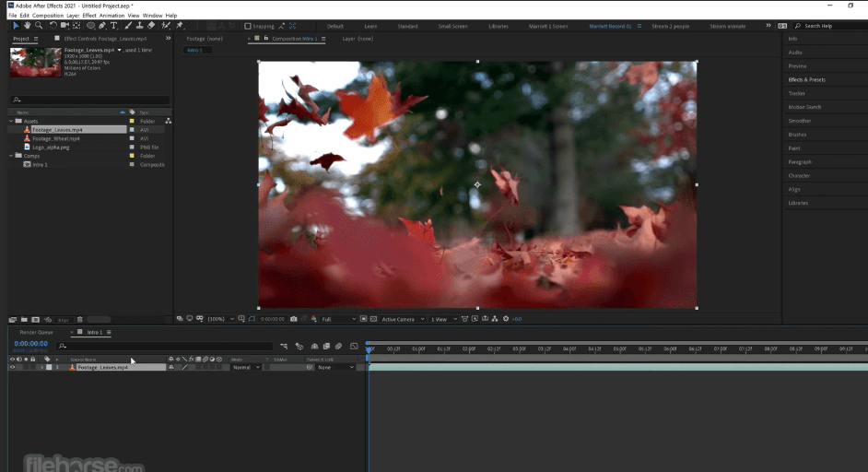This screenshot has height=472, width=868.
Task: Open the Effects & Presets panel
Action: (806, 80)
